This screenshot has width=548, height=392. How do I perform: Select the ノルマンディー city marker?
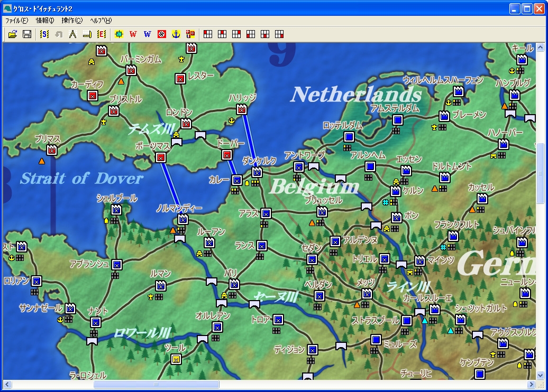click(x=183, y=219)
